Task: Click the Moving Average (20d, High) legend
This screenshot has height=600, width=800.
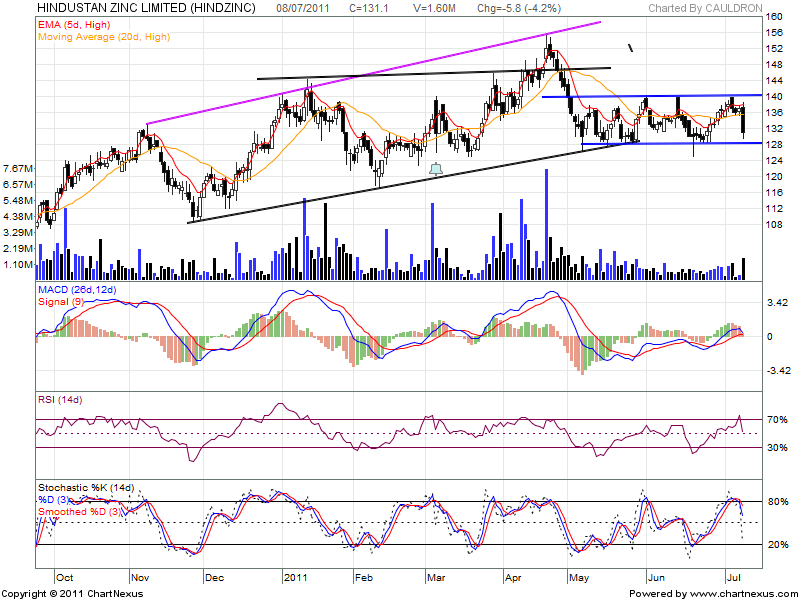Action: (97, 36)
